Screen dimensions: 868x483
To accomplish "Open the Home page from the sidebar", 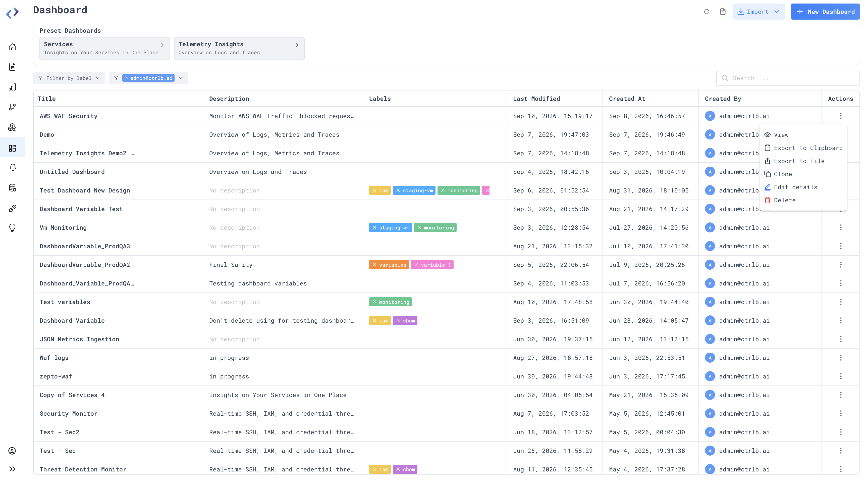I will (13, 47).
